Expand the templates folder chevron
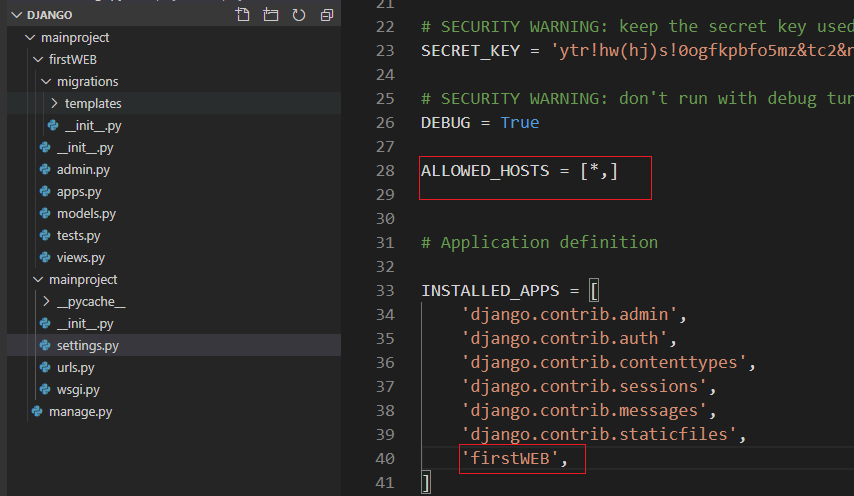854x496 pixels. point(54,103)
